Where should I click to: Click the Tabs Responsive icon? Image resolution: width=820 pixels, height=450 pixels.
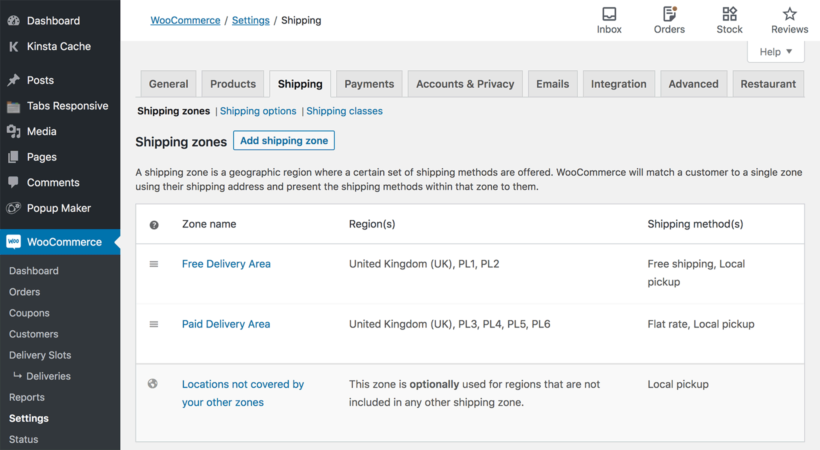tap(14, 106)
